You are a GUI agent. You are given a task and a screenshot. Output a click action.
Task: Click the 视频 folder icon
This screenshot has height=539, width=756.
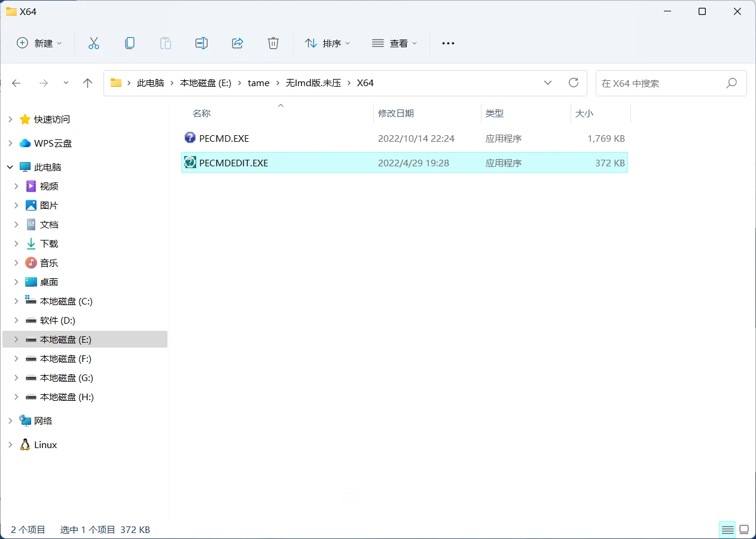(x=31, y=186)
